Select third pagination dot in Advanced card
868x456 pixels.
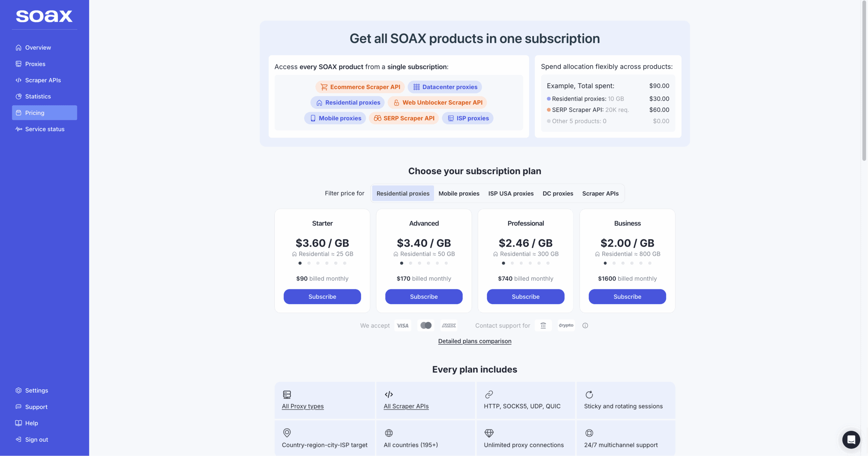pyautogui.click(x=419, y=263)
